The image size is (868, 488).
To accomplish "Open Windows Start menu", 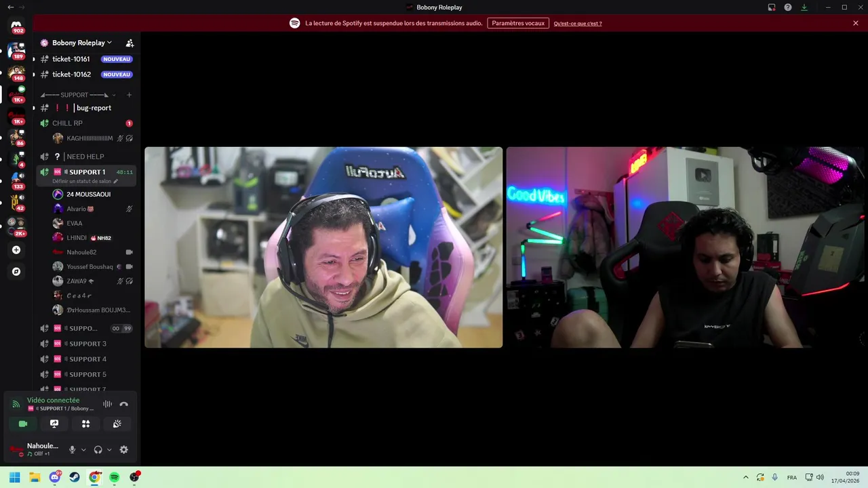I will (x=15, y=477).
